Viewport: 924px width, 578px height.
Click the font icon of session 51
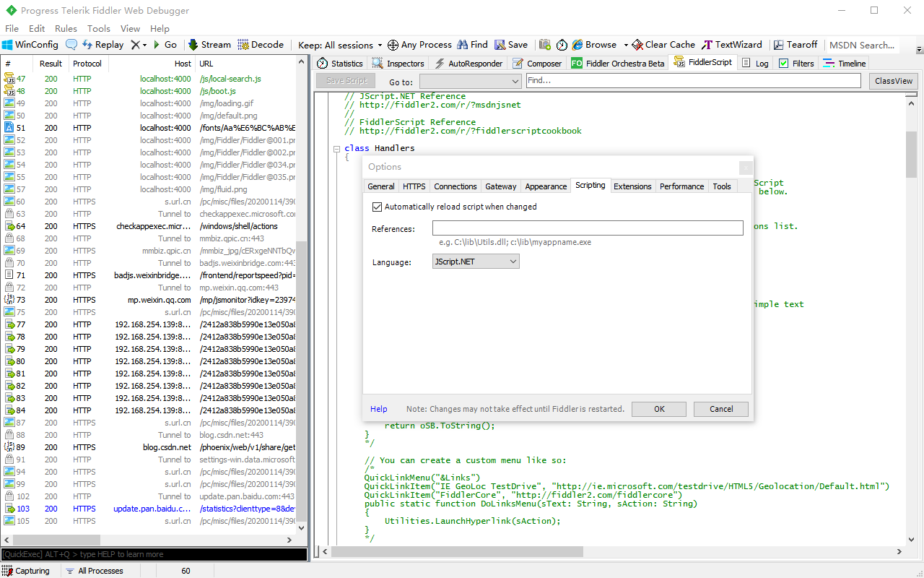pyautogui.click(x=9, y=128)
